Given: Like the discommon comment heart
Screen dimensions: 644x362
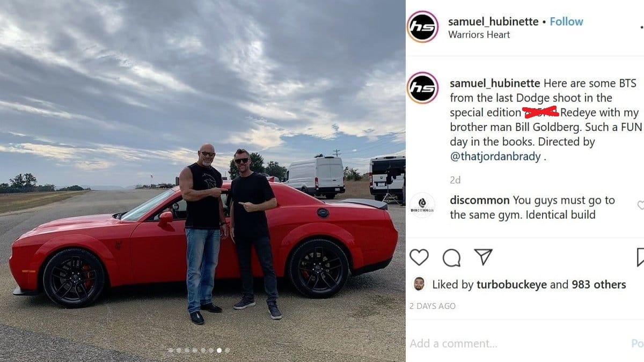Looking at the screenshot, I should tap(641, 205).
